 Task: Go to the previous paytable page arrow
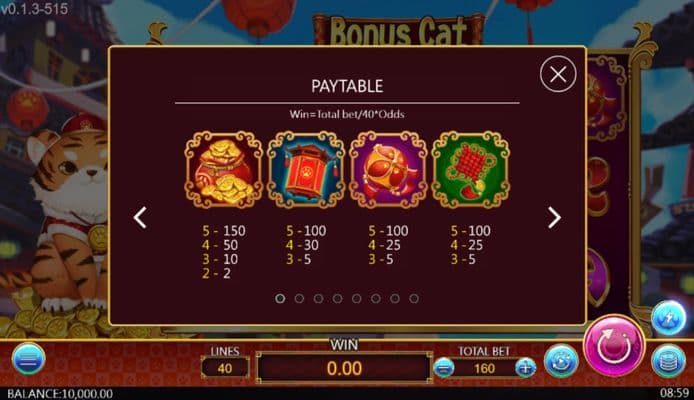point(140,217)
